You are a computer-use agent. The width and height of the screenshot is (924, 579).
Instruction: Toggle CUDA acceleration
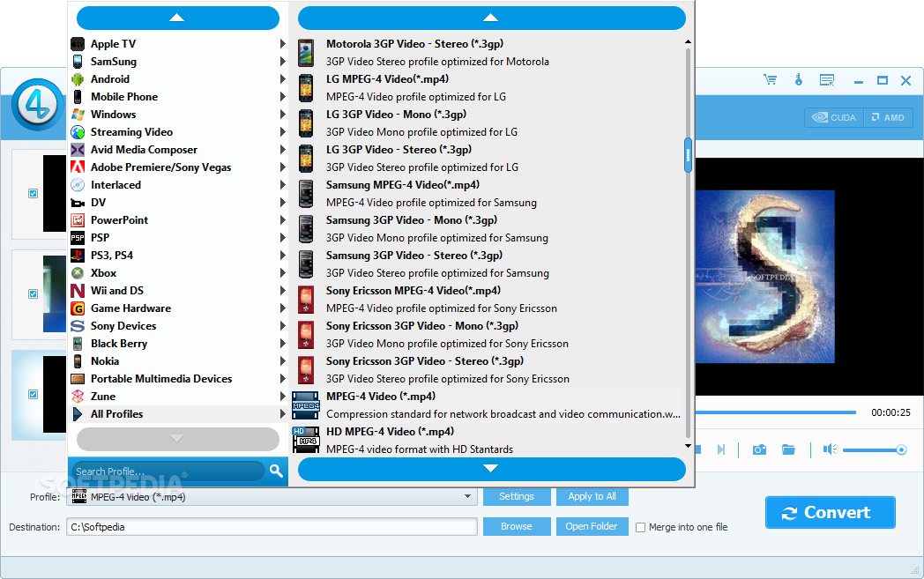point(834,117)
